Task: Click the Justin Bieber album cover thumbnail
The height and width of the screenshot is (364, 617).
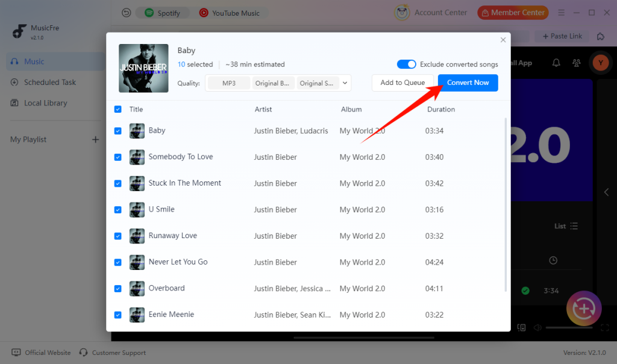Action: (x=143, y=68)
